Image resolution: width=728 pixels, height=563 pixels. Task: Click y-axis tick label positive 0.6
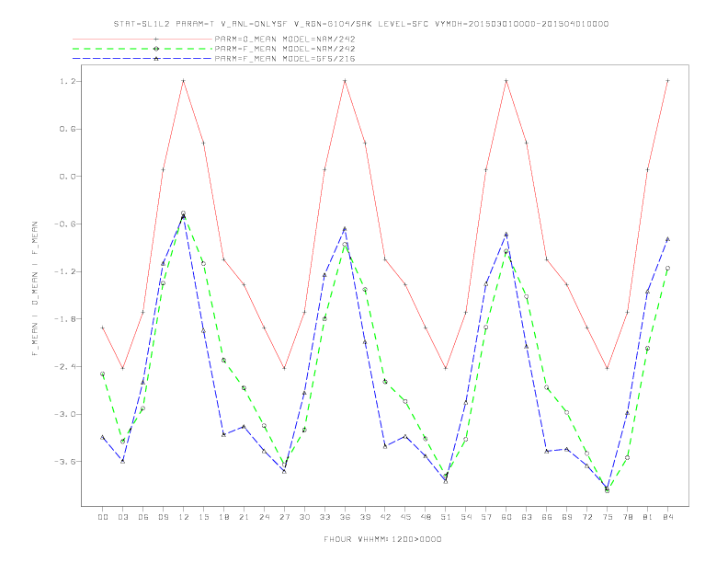(67, 129)
